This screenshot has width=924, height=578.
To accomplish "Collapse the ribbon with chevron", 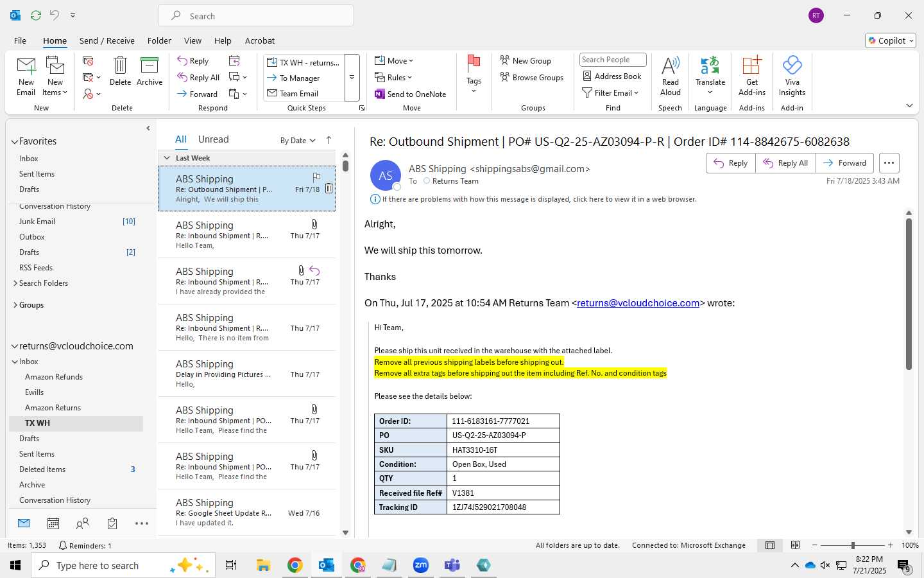I will point(909,105).
